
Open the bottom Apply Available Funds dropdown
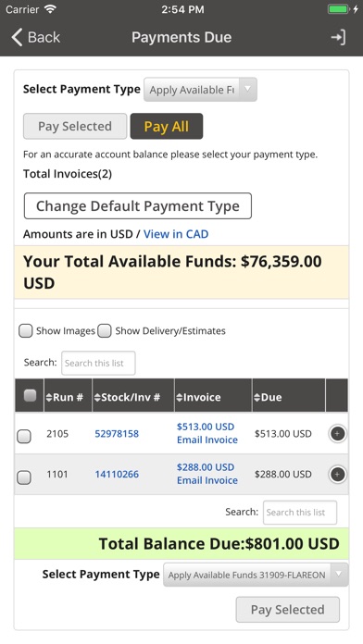click(256, 575)
